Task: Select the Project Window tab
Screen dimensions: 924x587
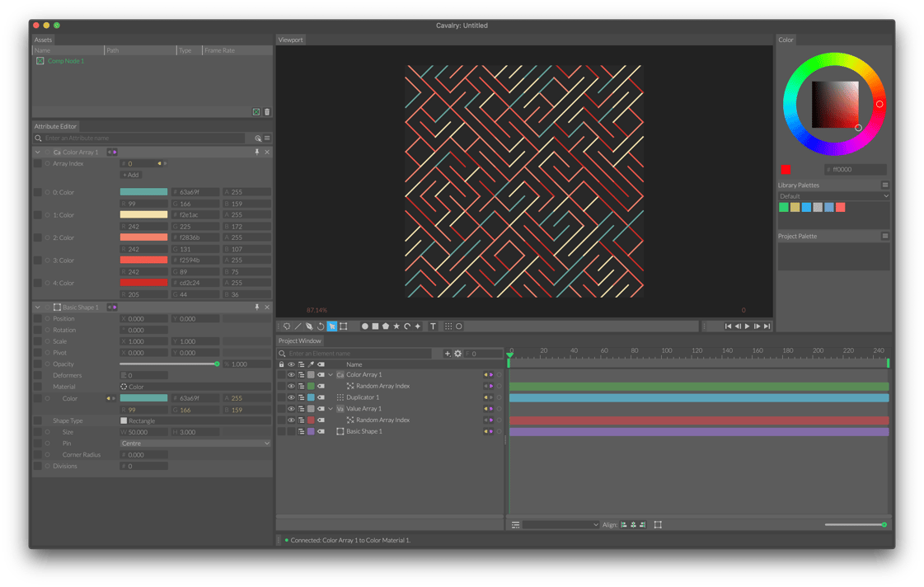Action: [x=300, y=340]
